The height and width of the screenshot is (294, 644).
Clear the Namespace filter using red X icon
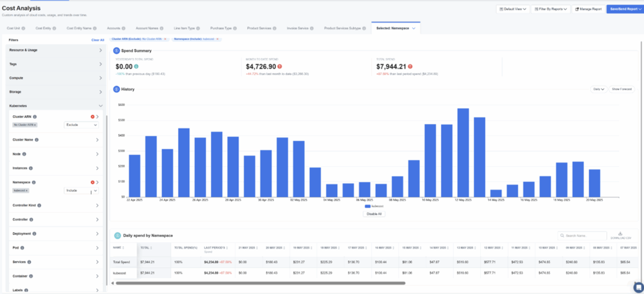point(92,182)
